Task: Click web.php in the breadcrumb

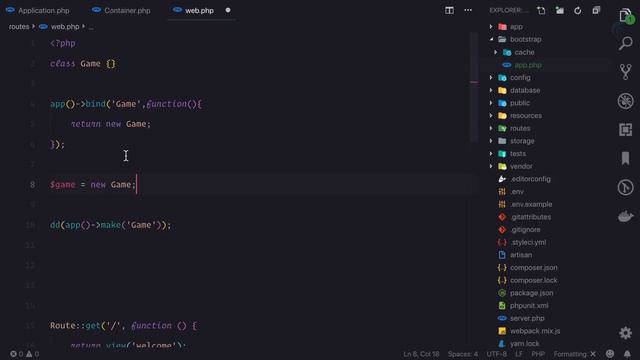Action: [65, 27]
